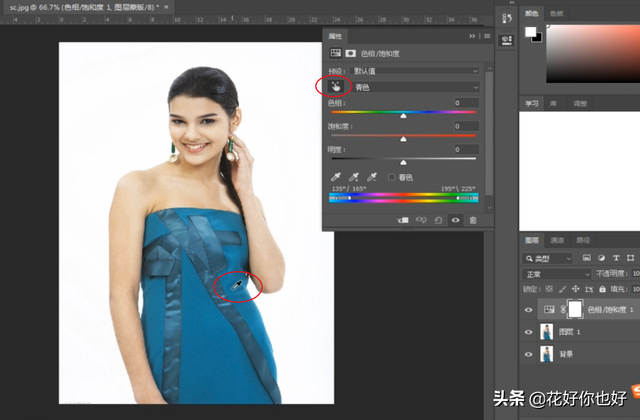640x420 pixels.
Task: Click the mask link chain icon
Action: coord(563,309)
